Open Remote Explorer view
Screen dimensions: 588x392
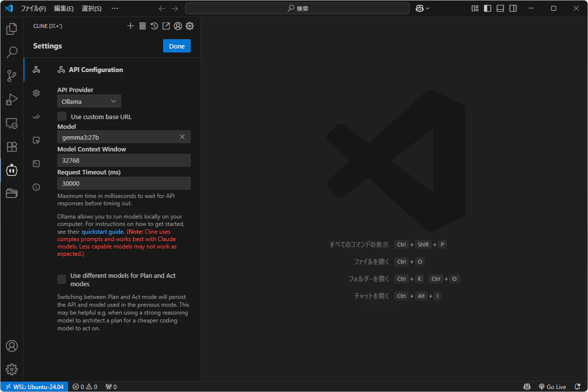point(12,123)
